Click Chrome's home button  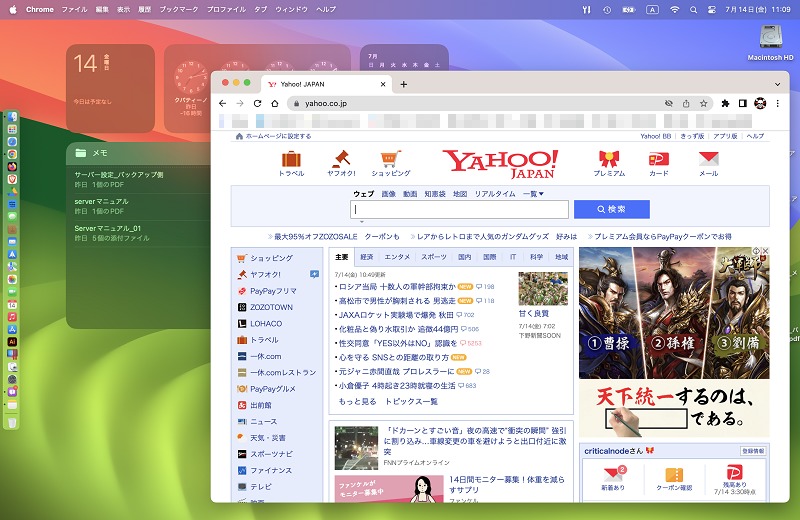(x=274, y=104)
